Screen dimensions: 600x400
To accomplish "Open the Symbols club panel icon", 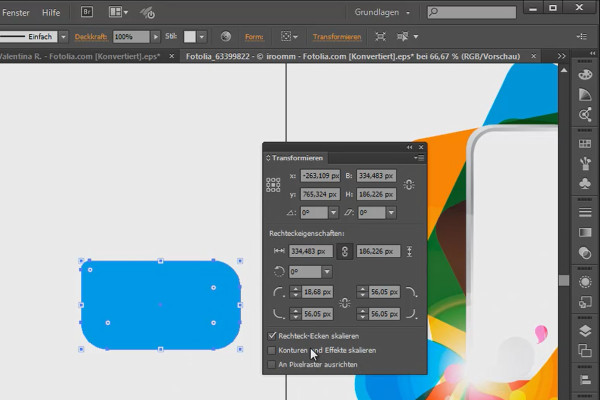I will pyautogui.click(x=585, y=184).
